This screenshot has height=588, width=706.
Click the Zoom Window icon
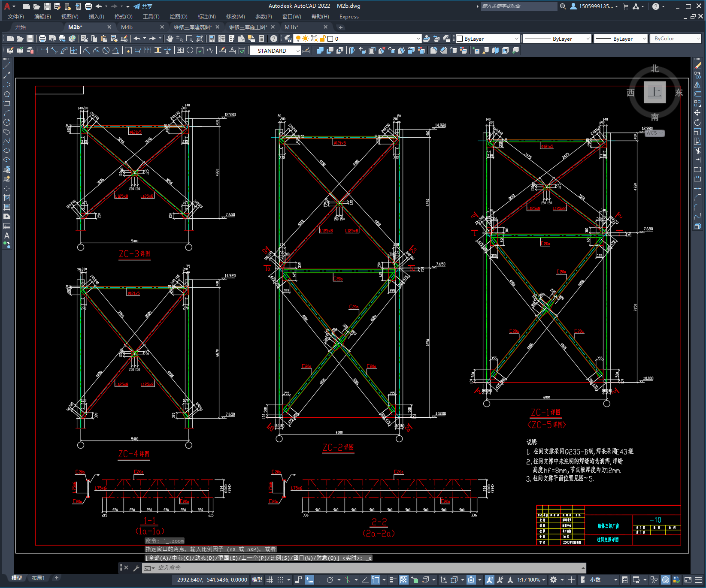(189, 39)
